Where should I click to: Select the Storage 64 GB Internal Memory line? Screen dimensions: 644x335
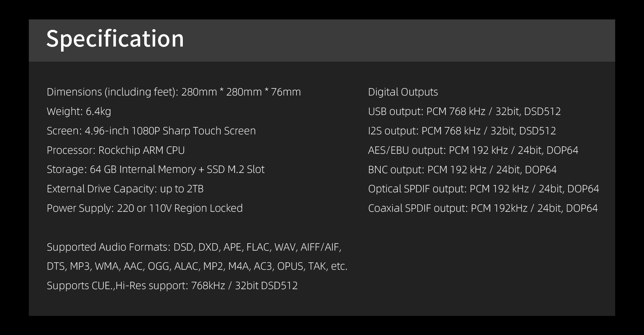[x=155, y=170]
